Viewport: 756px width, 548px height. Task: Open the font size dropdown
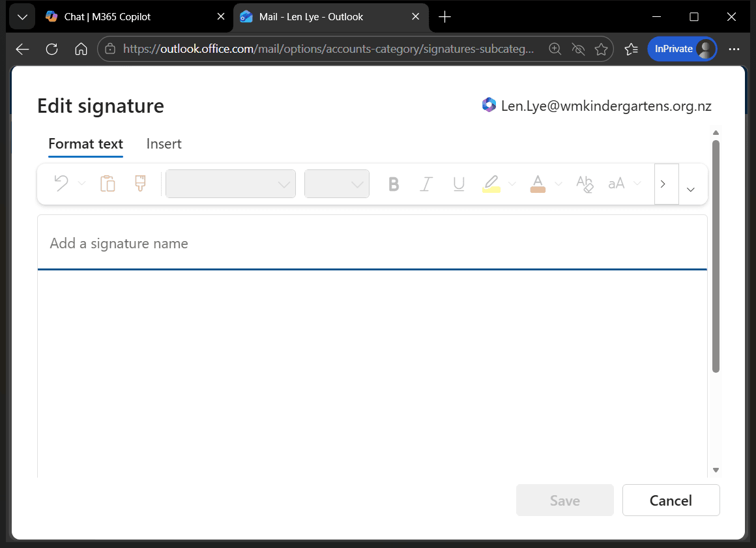[x=336, y=184]
